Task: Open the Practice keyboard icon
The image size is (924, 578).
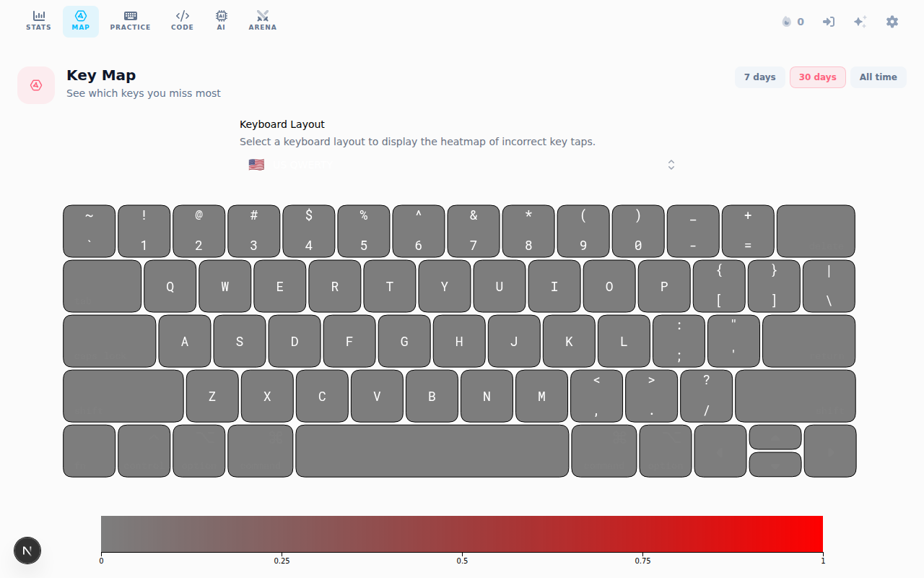Action: point(131,15)
